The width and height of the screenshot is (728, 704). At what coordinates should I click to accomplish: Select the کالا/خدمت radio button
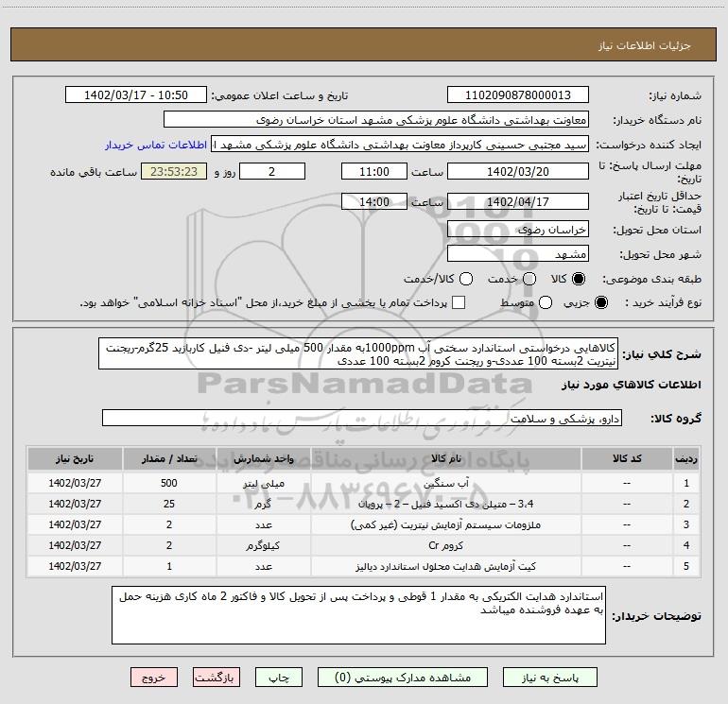point(466,279)
